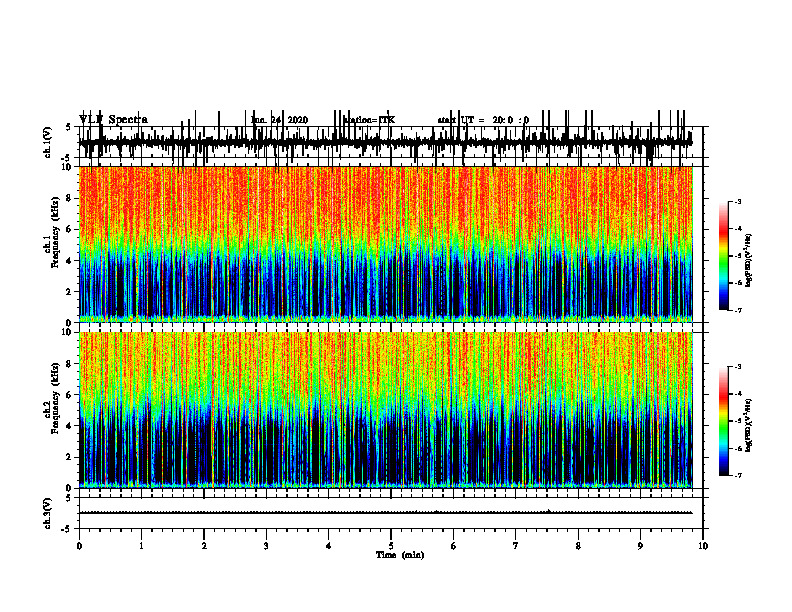The image size is (792, 612).
Task: Click inside the ch.1 spectrogram panel
Action: (x=385, y=244)
